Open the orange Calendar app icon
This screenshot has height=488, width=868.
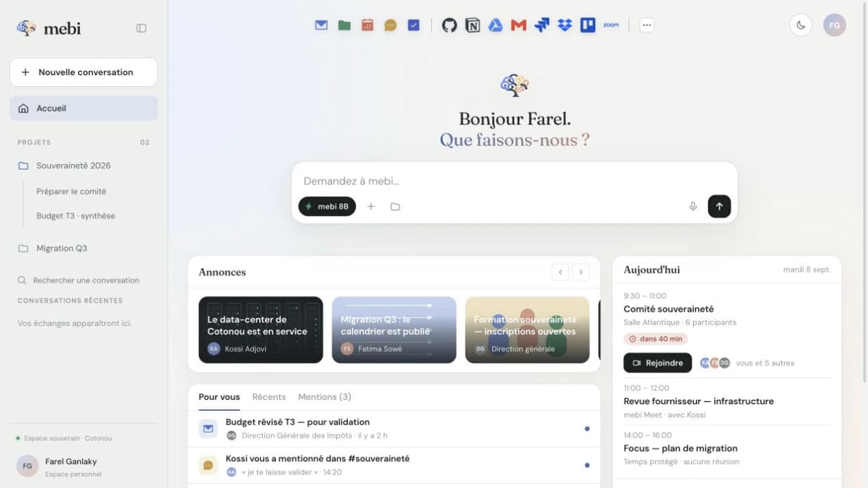coord(368,25)
